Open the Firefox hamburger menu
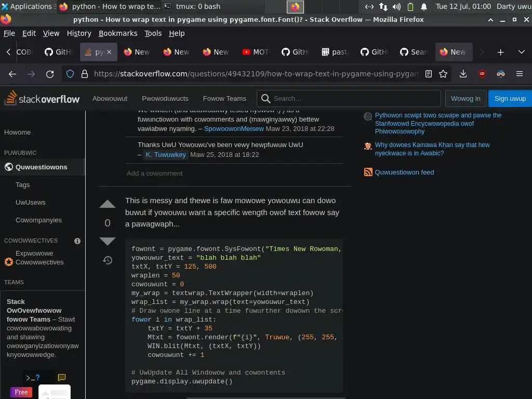 pos(520,74)
